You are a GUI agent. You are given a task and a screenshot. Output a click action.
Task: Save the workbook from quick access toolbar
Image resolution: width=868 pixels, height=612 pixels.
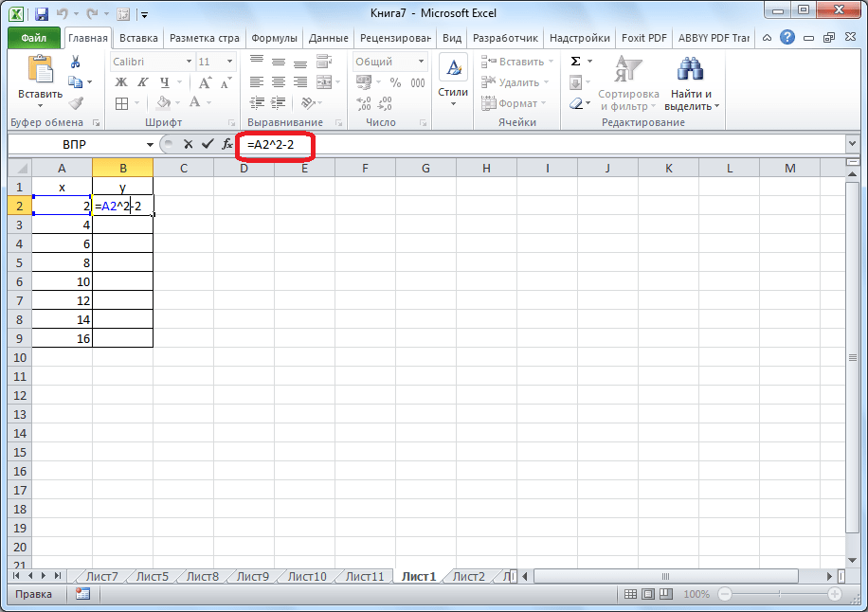click(x=42, y=14)
